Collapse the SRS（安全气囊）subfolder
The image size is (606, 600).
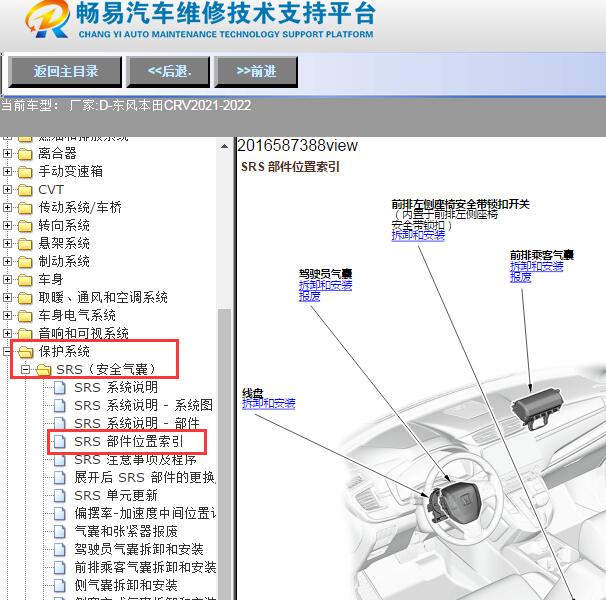pyautogui.click(x=25, y=370)
